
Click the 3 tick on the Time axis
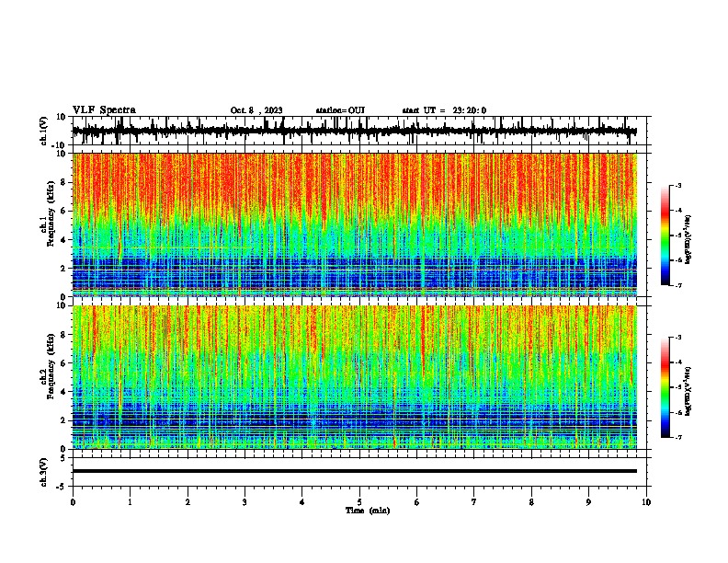tap(245, 502)
